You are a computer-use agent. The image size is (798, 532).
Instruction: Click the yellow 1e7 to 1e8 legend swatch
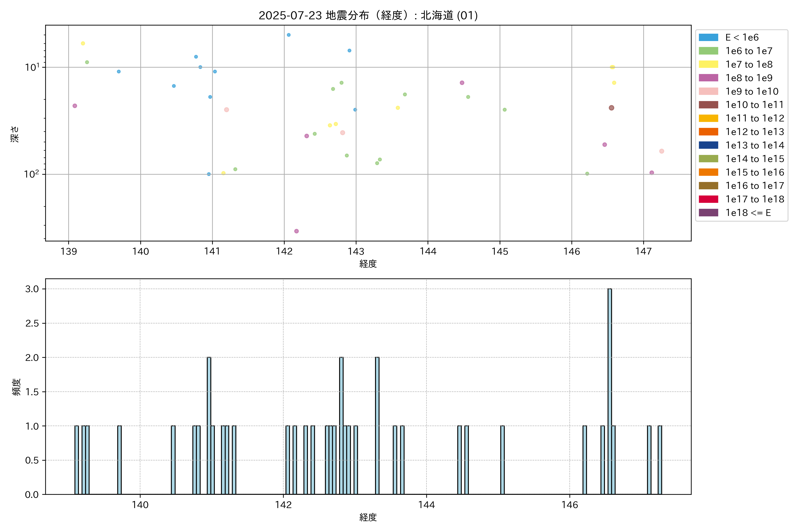click(x=708, y=65)
